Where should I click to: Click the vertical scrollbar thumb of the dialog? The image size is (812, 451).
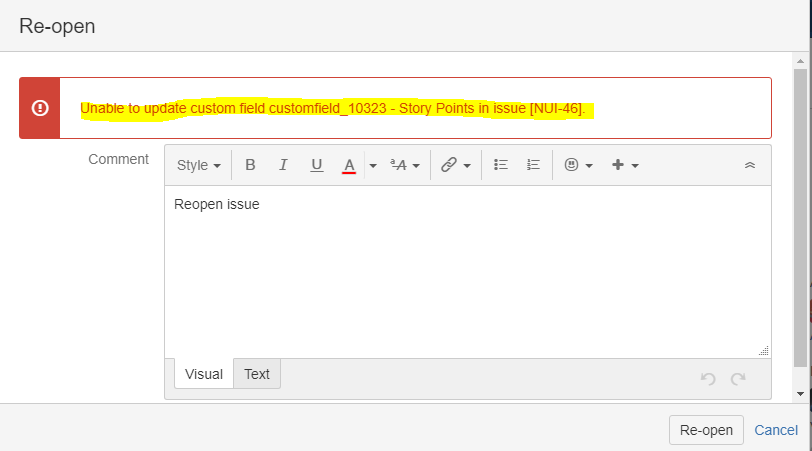(801, 217)
